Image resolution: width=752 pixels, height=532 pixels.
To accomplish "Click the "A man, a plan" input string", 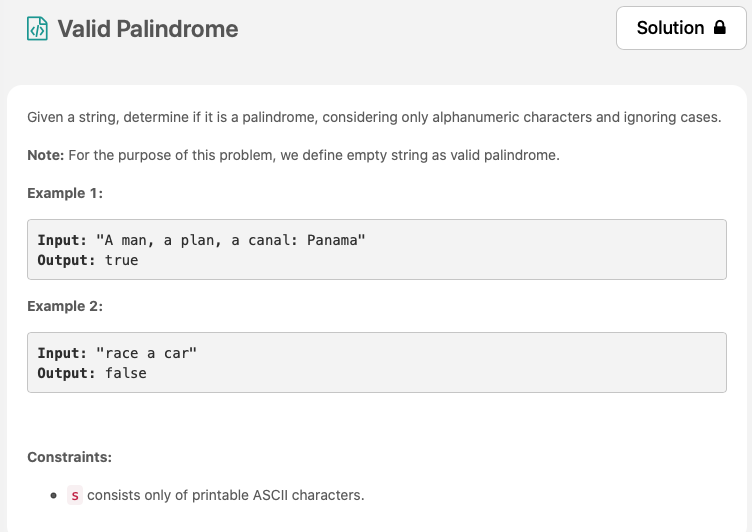I will coord(230,240).
